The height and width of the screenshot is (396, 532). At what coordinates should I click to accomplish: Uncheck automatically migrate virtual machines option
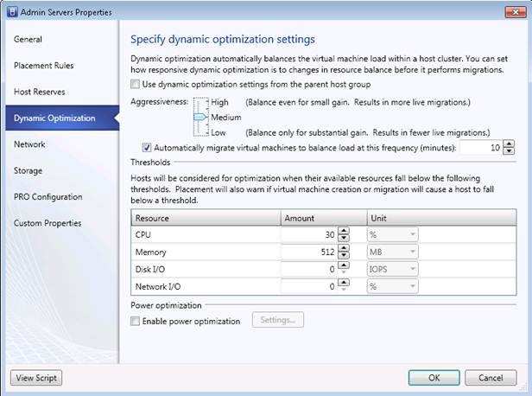pyautogui.click(x=147, y=147)
